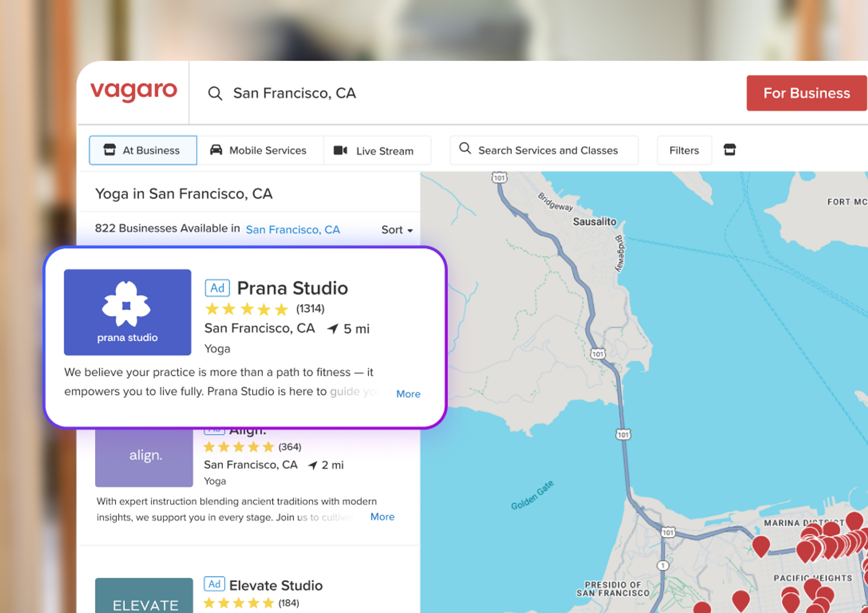
Task: Open the Filters panel
Action: [684, 150]
